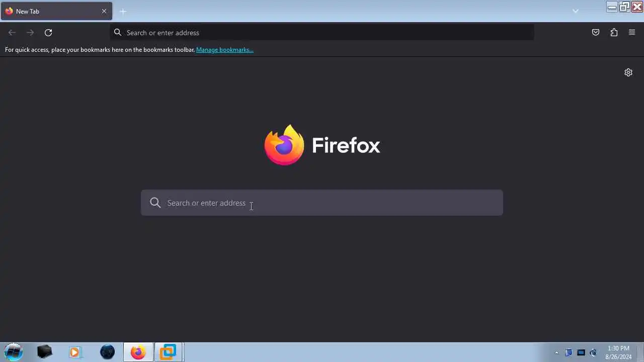Restore down the Firefox window
This screenshot has width=644, height=362.
[x=624, y=7]
